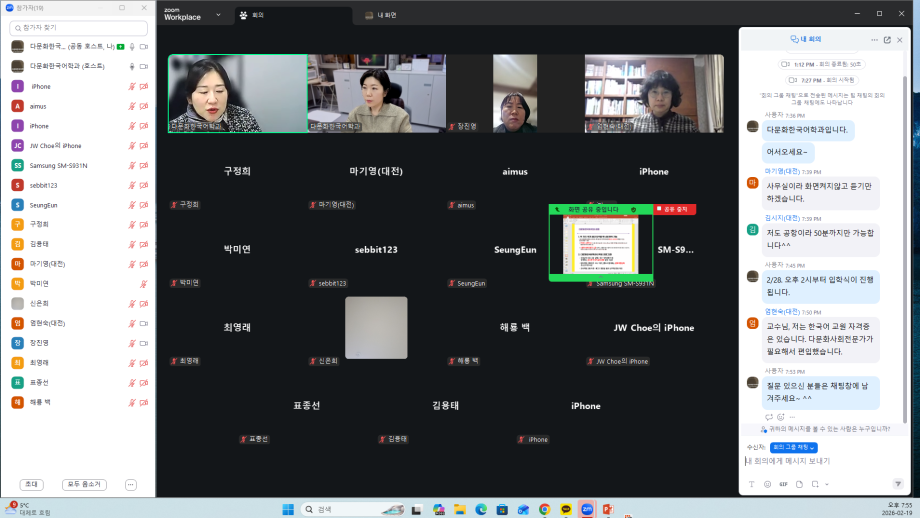
Task: Click 김시지(대전) sender name in chat
Action: pyautogui.click(x=782, y=218)
